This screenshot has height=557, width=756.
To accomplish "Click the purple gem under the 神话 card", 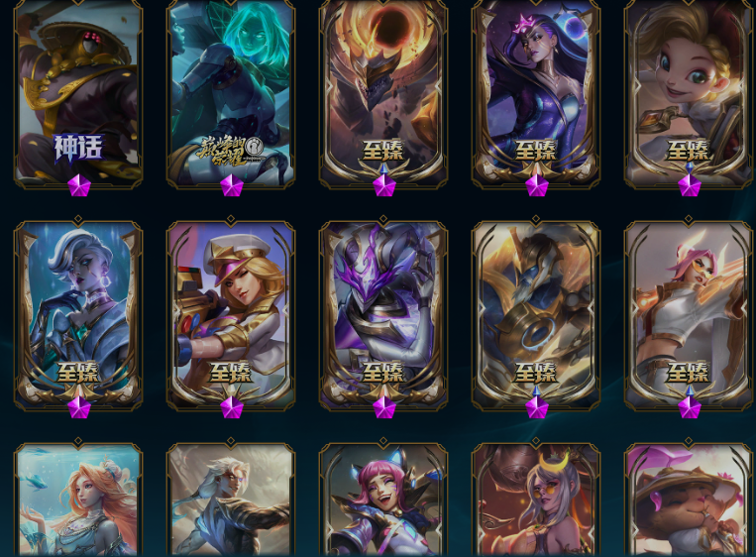I will [x=79, y=185].
